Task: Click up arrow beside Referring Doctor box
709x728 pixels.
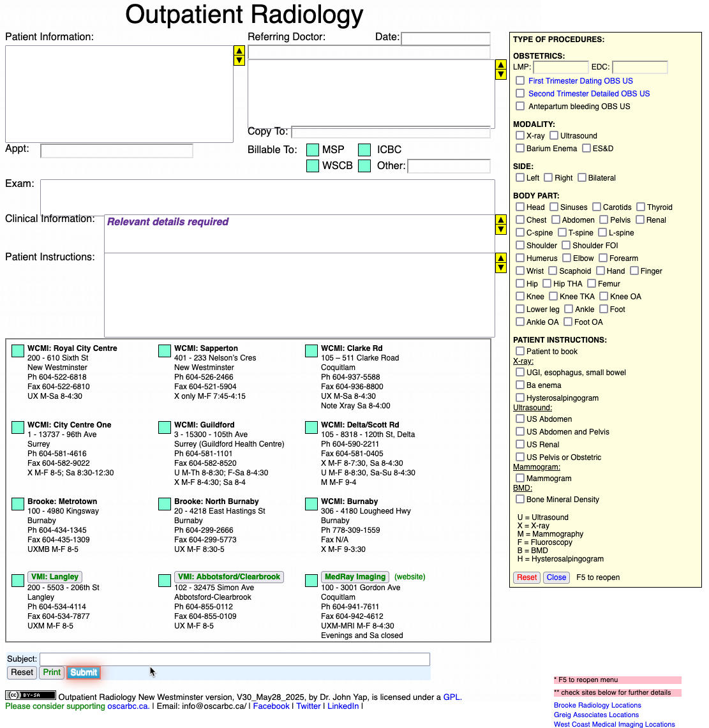Action: pos(500,65)
